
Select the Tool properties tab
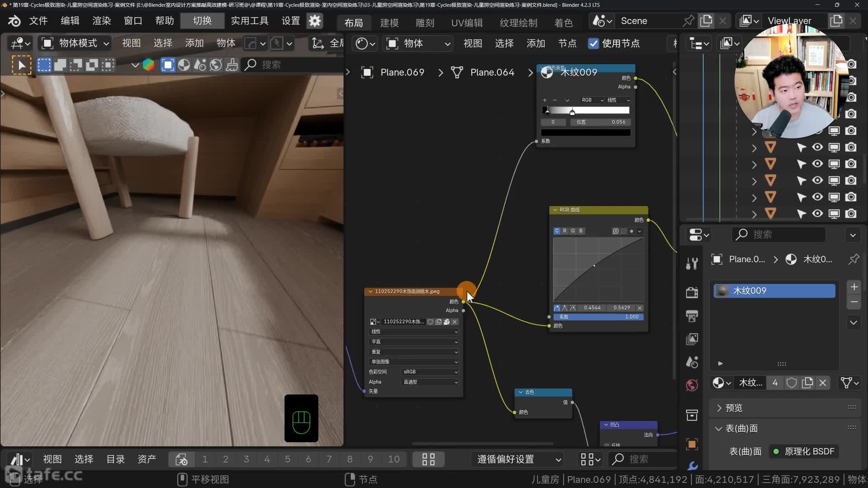pos(692,263)
